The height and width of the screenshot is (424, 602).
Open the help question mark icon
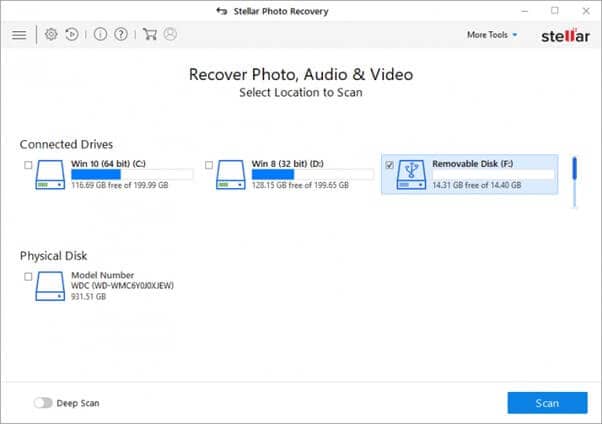click(121, 35)
